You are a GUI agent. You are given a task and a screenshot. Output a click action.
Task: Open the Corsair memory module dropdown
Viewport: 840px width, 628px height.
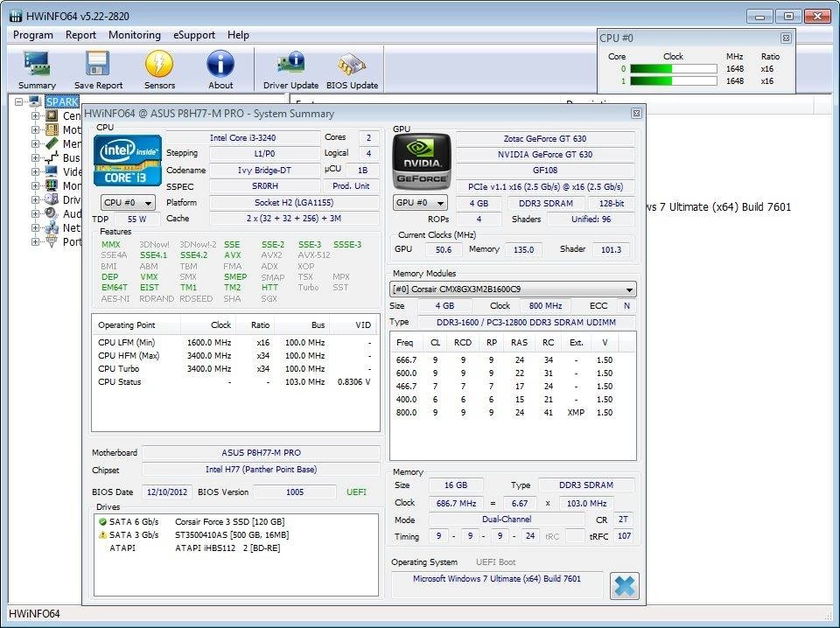coord(514,290)
